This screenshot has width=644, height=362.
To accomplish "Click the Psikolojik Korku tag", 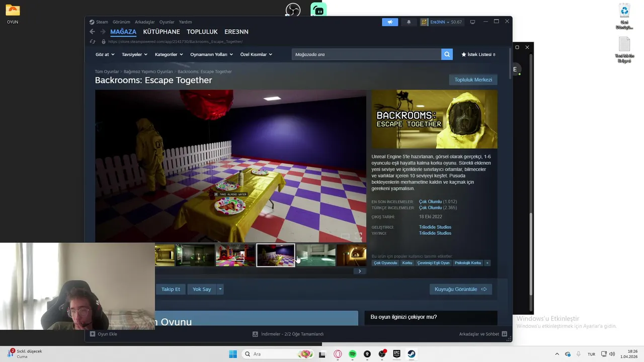I will coord(468,263).
